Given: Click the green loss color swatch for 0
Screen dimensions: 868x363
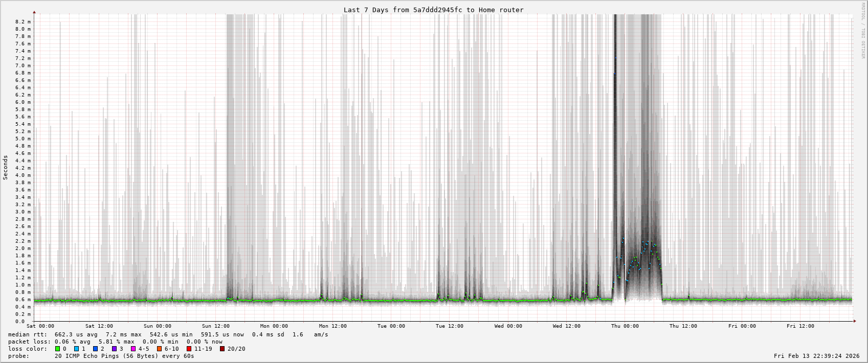Looking at the screenshot, I should (57, 349).
